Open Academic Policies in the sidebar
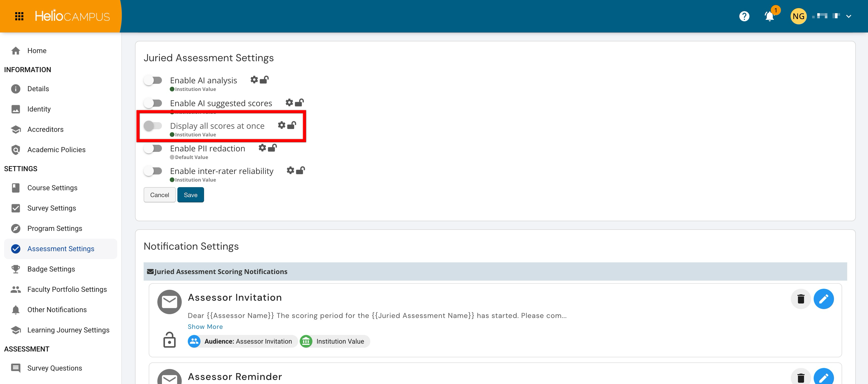 point(61,149)
